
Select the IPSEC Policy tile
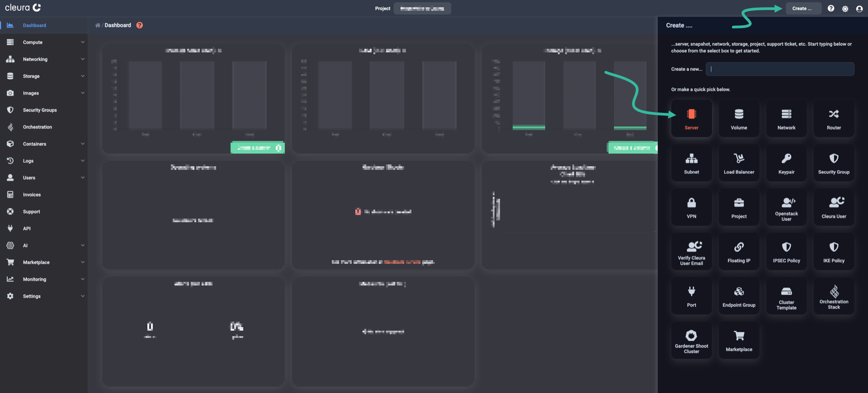tap(786, 252)
